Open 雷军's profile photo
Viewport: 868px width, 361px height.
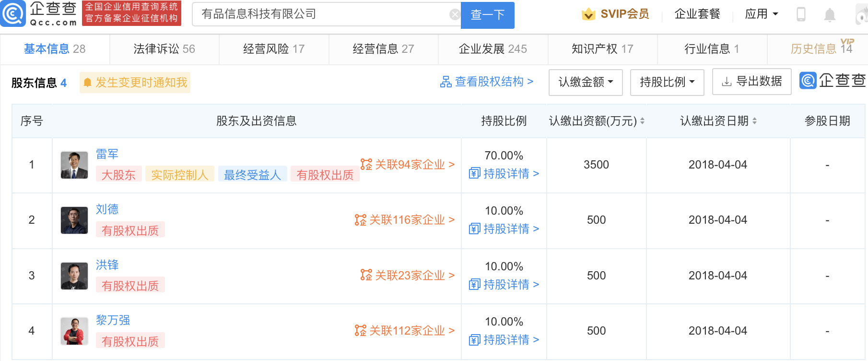74,165
